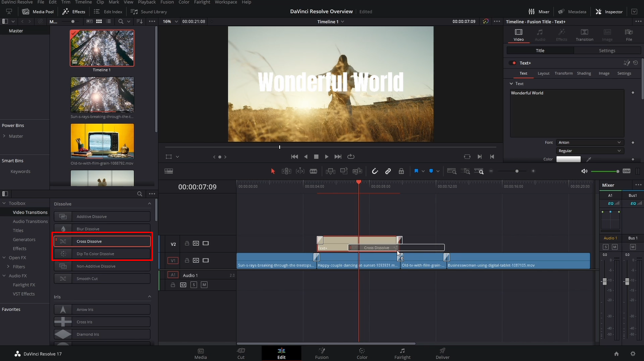644x361 pixels.
Task: Open the Workspace menu
Action: [226, 2]
